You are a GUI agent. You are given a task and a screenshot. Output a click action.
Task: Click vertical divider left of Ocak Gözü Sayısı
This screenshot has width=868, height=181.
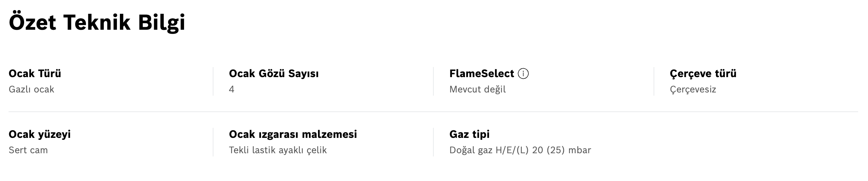(213, 81)
